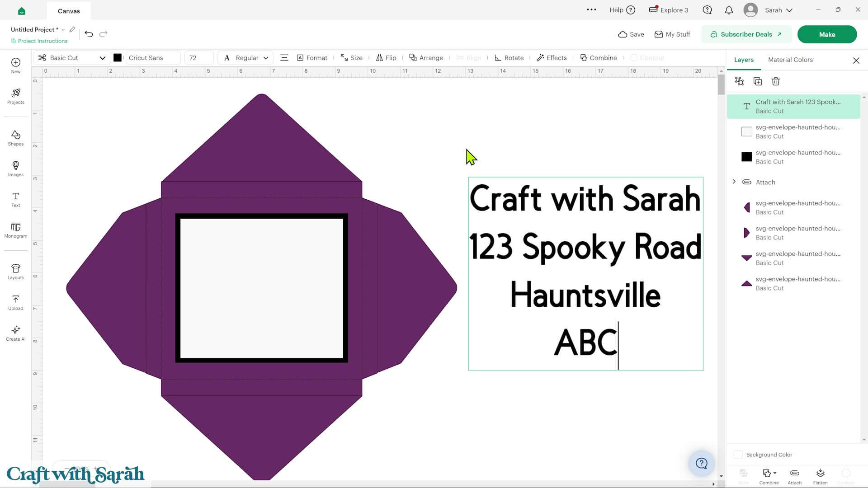Click the font size field showing 72
868x488 pixels.
[199, 58]
